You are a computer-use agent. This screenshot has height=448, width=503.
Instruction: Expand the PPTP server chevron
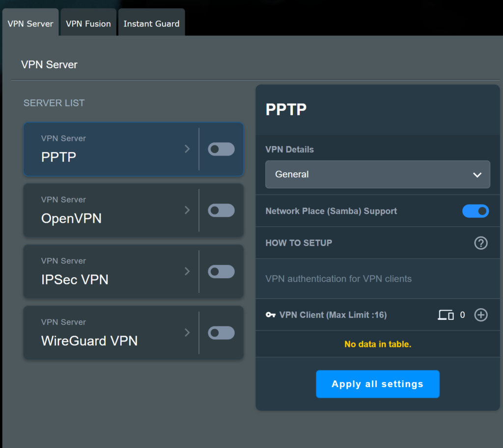pyautogui.click(x=187, y=149)
